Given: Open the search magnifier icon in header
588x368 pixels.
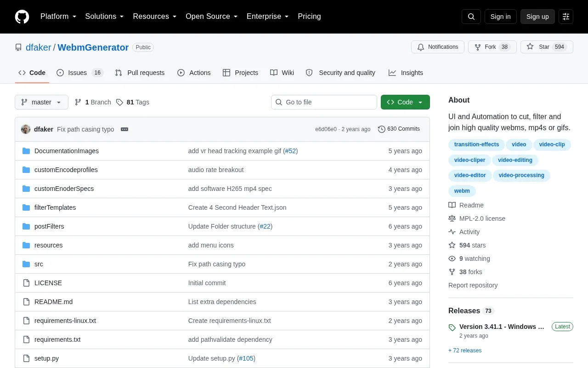Looking at the screenshot, I should [471, 17].
